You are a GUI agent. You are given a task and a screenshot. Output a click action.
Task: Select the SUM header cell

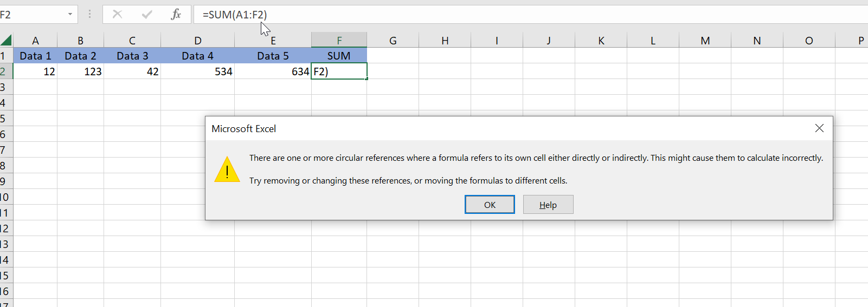pyautogui.click(x=339, y=56)
